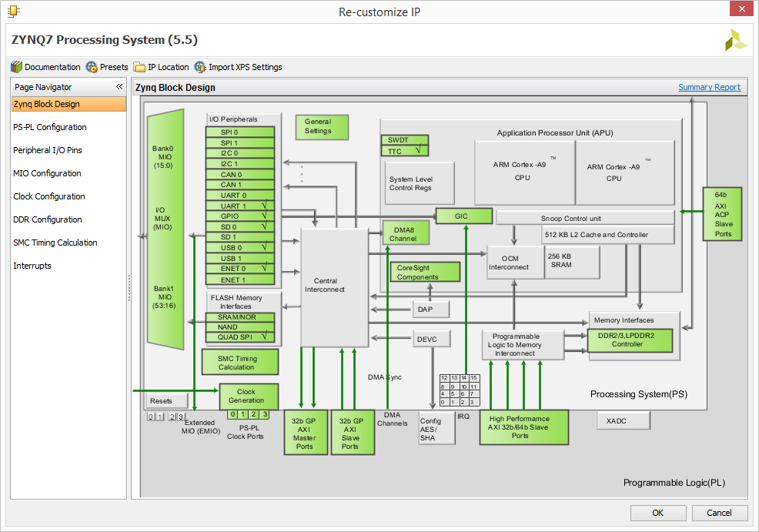The image size is (759, 532).
Task: Open the SMC Timing Calculation block
Action: [x=240, y=362]
